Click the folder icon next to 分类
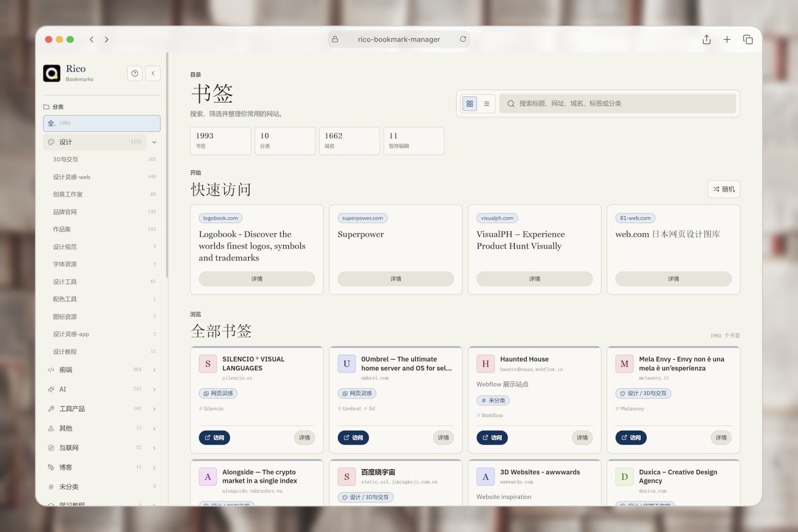This screenshot has width=798, height=532. coord(46,106)
